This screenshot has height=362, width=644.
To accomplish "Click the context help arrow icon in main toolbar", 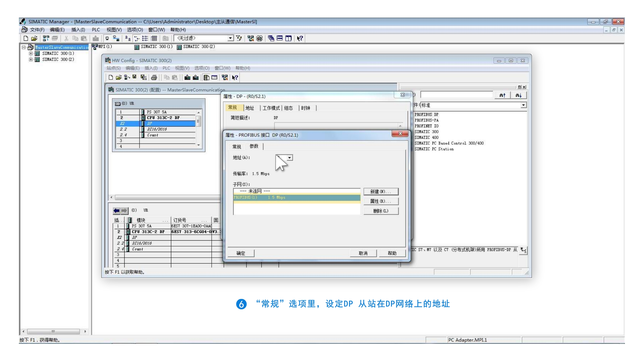I will click(300, 38).
